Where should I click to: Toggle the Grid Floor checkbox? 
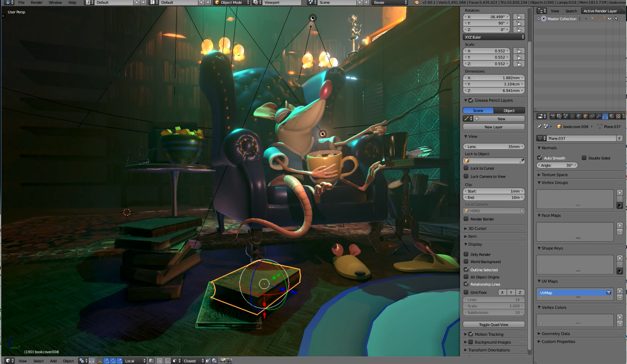tap(467, 292)
